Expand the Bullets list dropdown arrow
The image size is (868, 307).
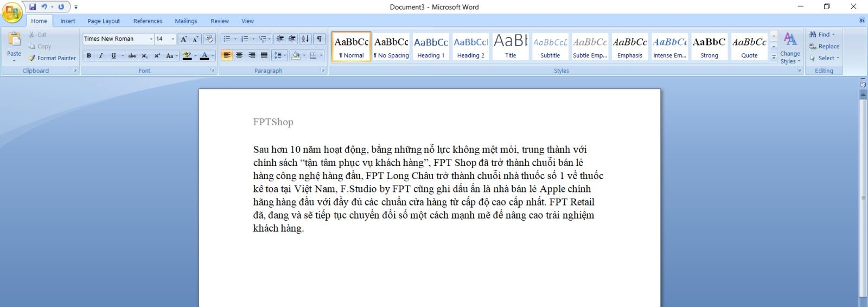click(x=235, y=39)
